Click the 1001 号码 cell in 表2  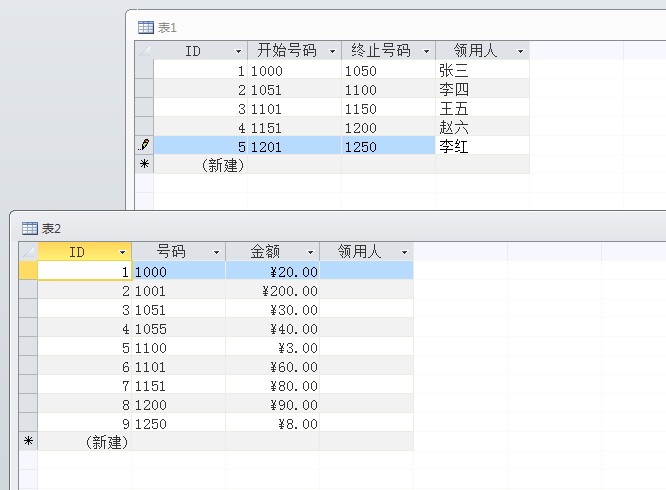coord(178,290)
